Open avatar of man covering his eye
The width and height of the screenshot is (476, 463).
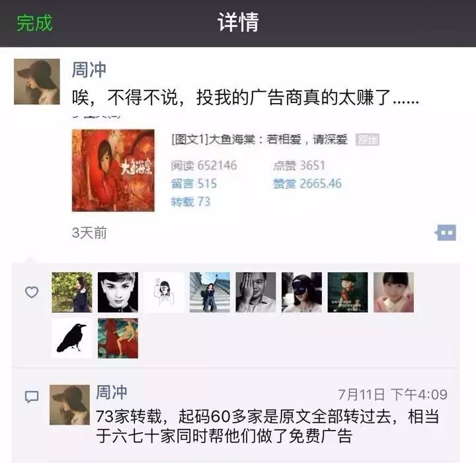(256, 293)
